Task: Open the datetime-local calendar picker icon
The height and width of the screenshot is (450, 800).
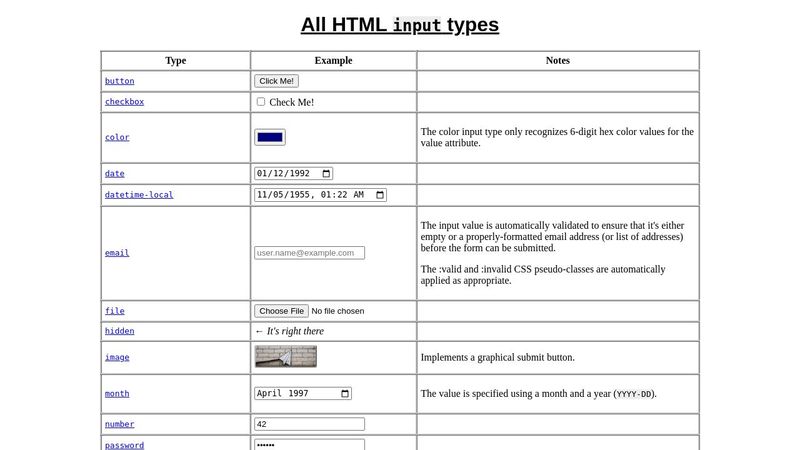Action: click(379, 195)
